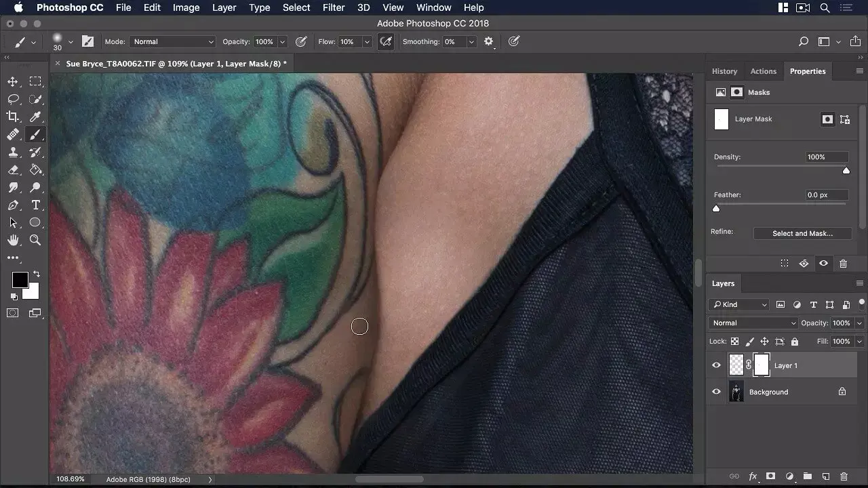Select the Brush tool in toolbar
The height and width of the screenshot is (488, 868).
coord(35,134)
